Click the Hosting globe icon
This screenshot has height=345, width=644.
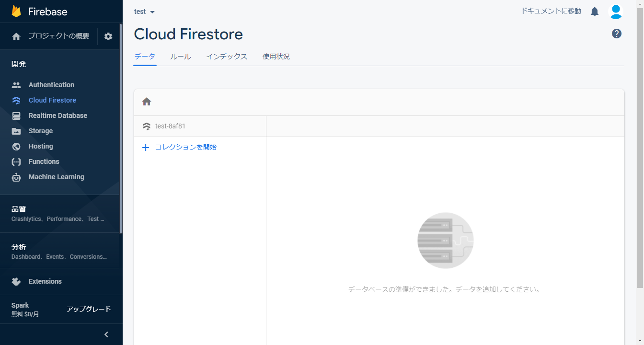16,146
